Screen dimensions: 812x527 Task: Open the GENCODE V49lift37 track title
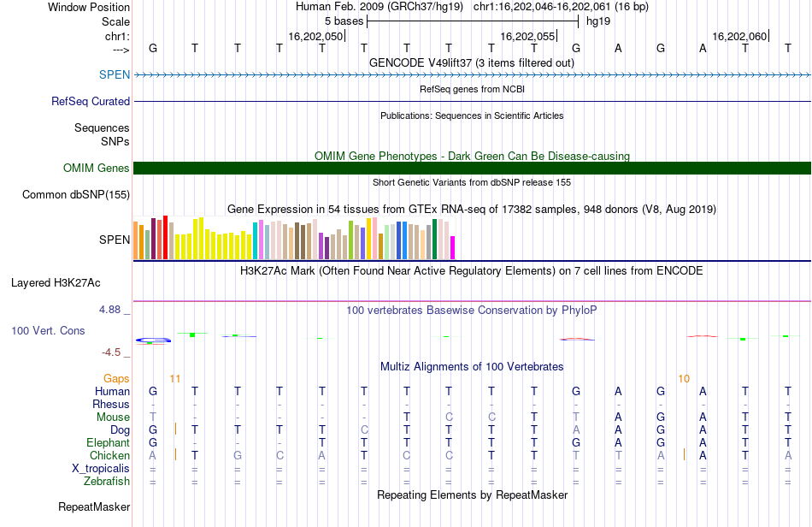click(472, 62)
